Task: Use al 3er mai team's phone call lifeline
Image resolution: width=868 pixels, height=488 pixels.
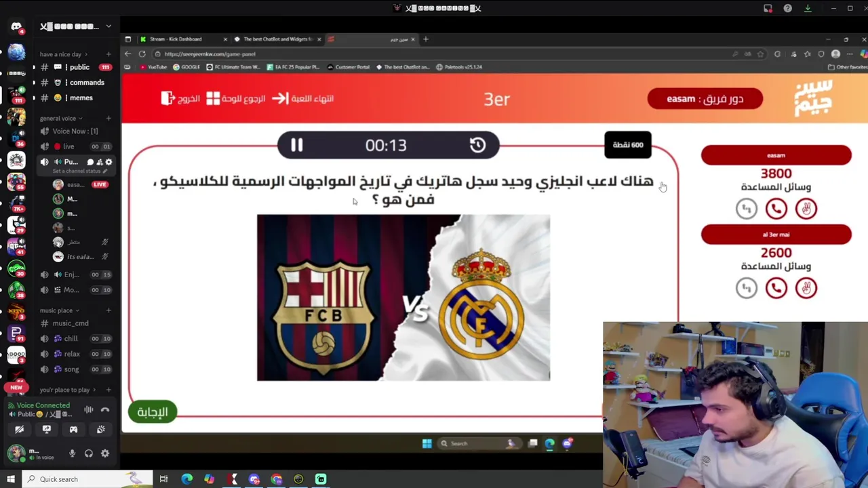Action: (776, 288)
